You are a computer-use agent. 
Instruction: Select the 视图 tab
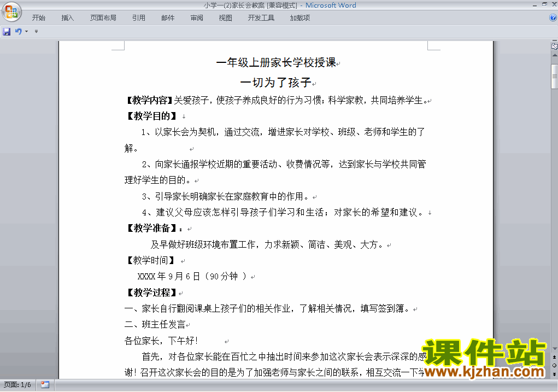click(x=226, y=18)
